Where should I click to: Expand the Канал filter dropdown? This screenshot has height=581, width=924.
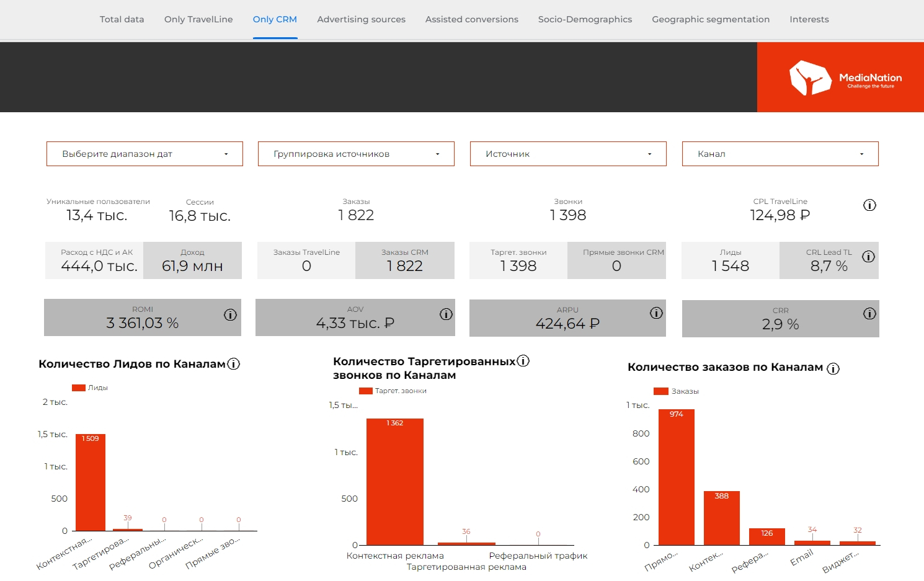[780, 154]
